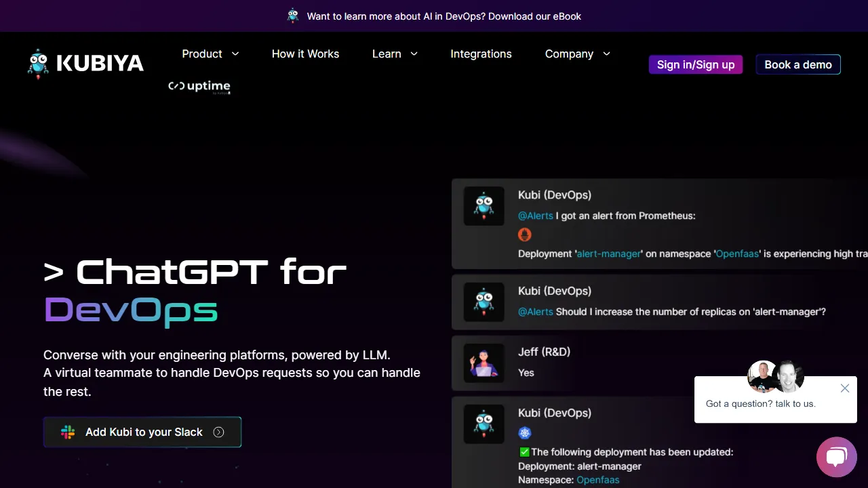Click Kubi avatar beside the deployment updated message

(x=484, y=424)
